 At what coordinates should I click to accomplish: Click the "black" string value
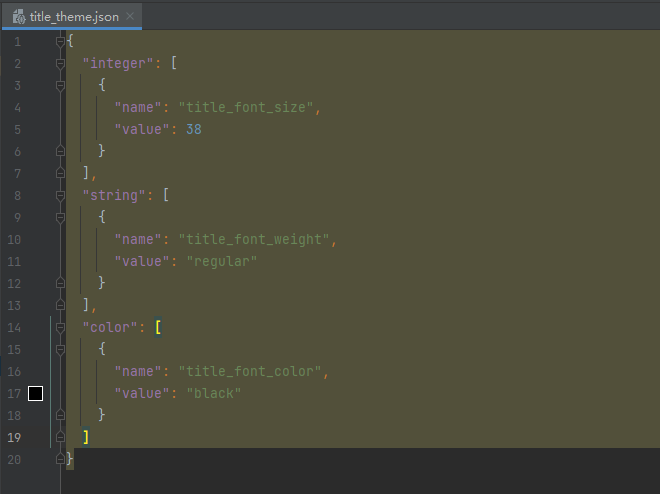click(x=214, y=393)
